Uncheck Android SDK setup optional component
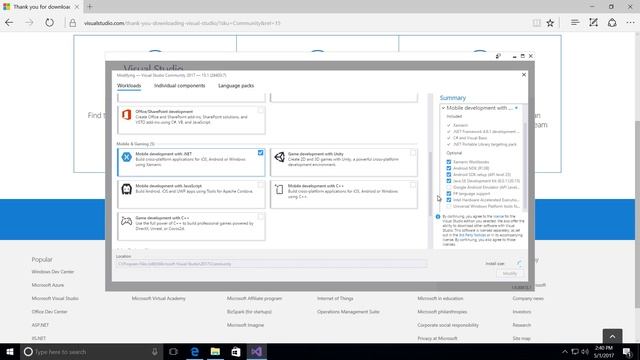The height and width of the screenshot is (360, 640). tap(449, 175)
